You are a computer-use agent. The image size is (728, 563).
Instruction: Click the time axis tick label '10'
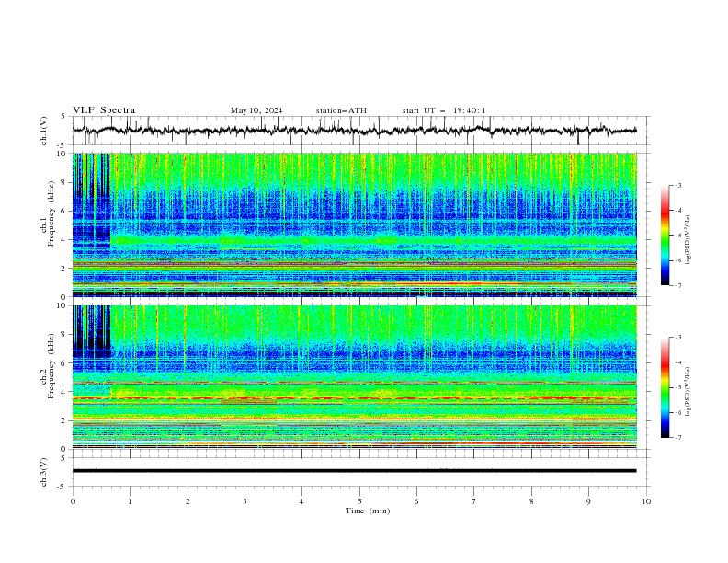coord(646,501)
